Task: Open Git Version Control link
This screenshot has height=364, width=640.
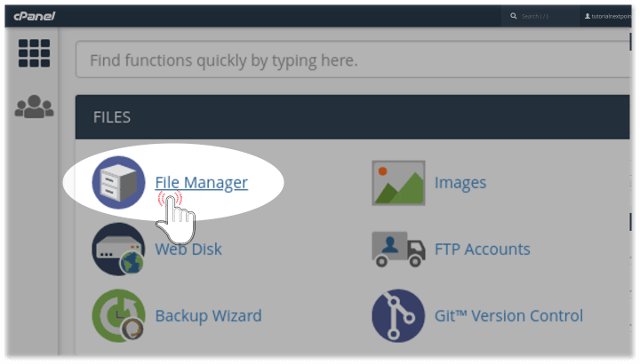Action: coord(509,316)
